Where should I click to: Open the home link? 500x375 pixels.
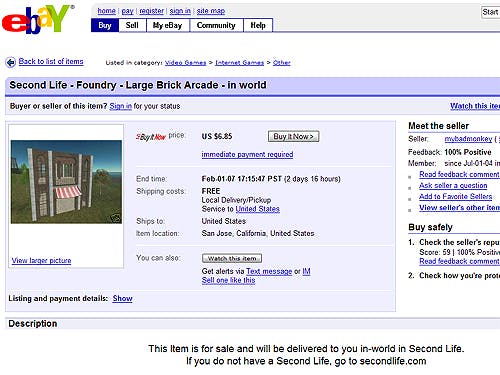tap(106, 11)
